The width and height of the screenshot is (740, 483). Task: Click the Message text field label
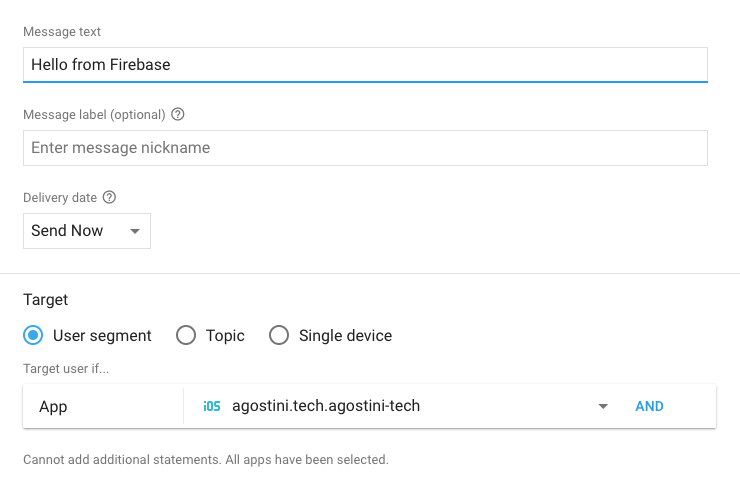click(62, 32)
